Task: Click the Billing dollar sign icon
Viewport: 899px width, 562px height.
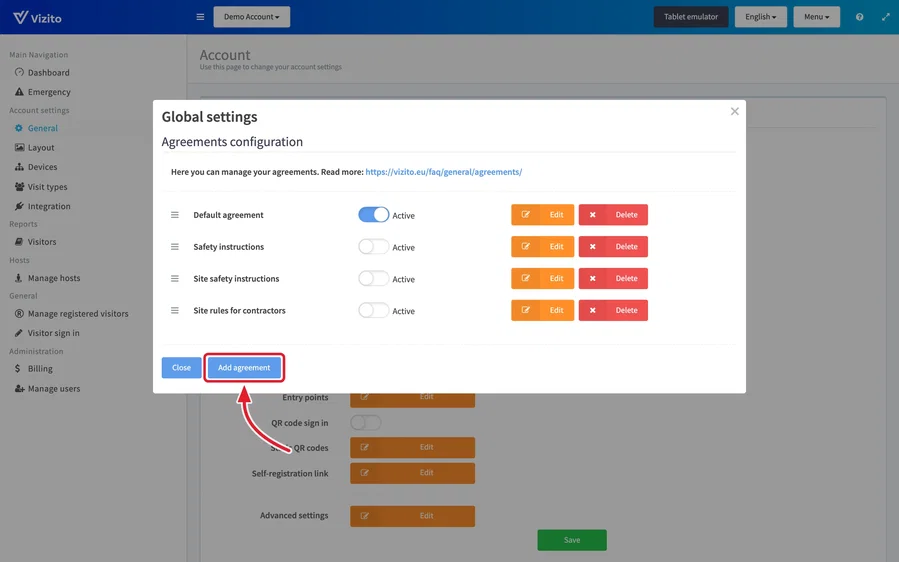Action: pyautogui.click(x=17, y=368)
